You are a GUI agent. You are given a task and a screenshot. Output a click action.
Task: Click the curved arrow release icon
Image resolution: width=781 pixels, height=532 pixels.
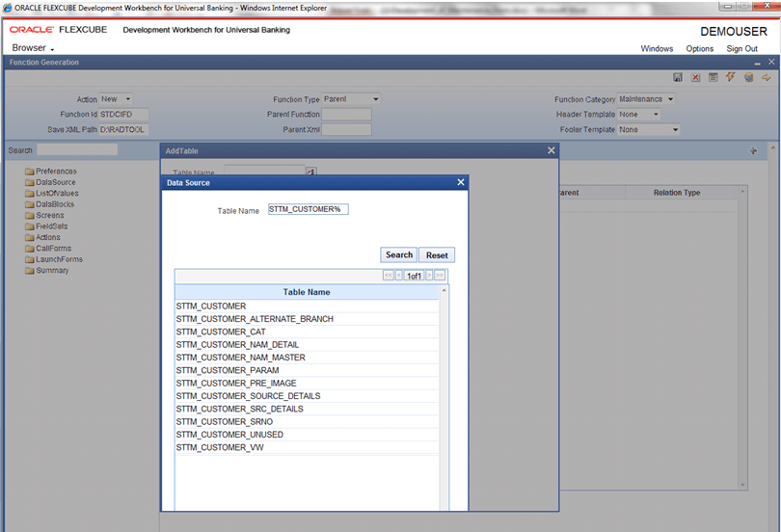pyautogui.click(x=767, y=77)
